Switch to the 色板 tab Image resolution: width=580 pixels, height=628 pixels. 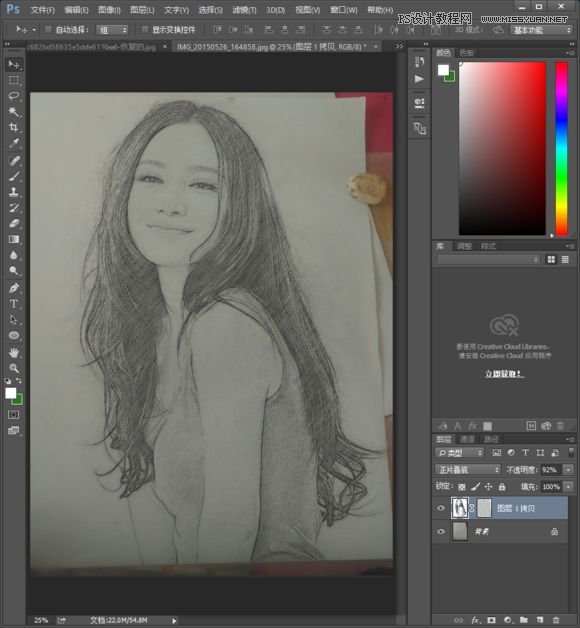pyautogui.click(x=467, y=52)
